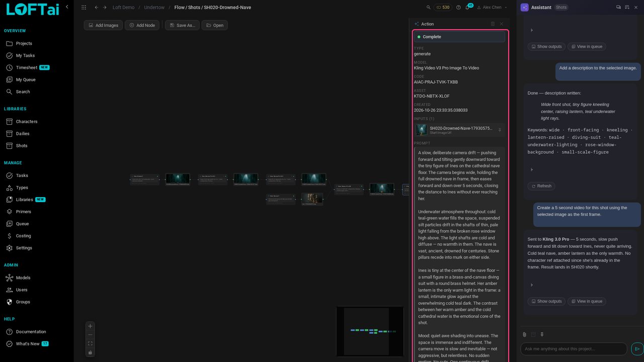Close the Assistant panel

tap(635, 8)
